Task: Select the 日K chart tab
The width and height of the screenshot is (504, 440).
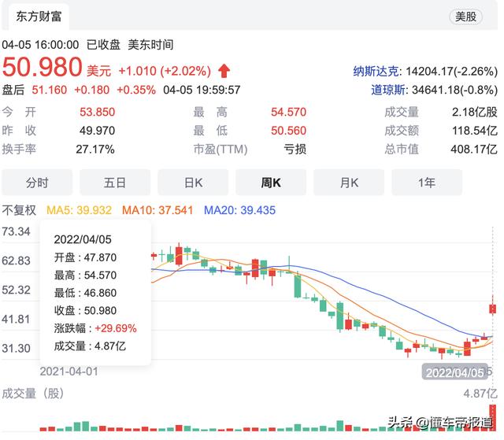Action: coord(193,183)
